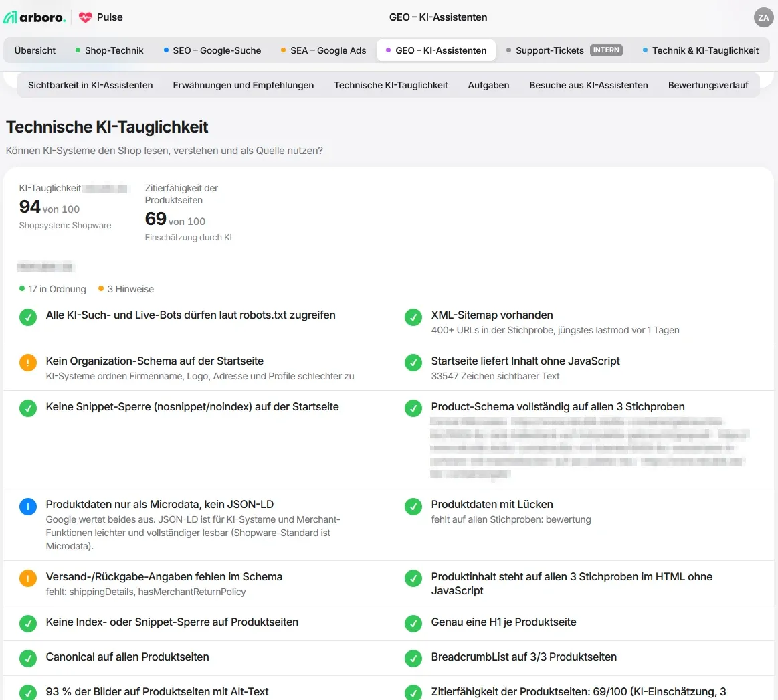
Task: Open the ZA user avatar menu
Action: click(763, 17)
